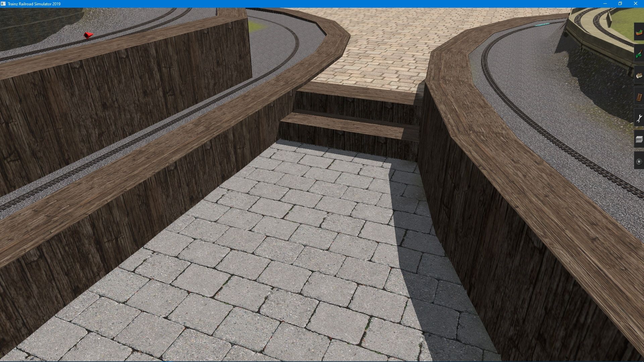Image resolution: width=644 pixels, height=362 pixels.
Task: Select the lower wooden step plank
Action: coord(342,125)
